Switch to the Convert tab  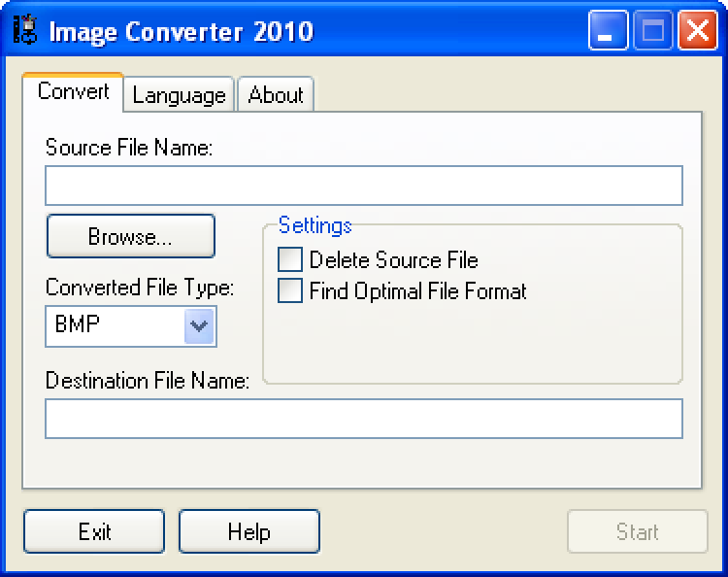(73, 92)
